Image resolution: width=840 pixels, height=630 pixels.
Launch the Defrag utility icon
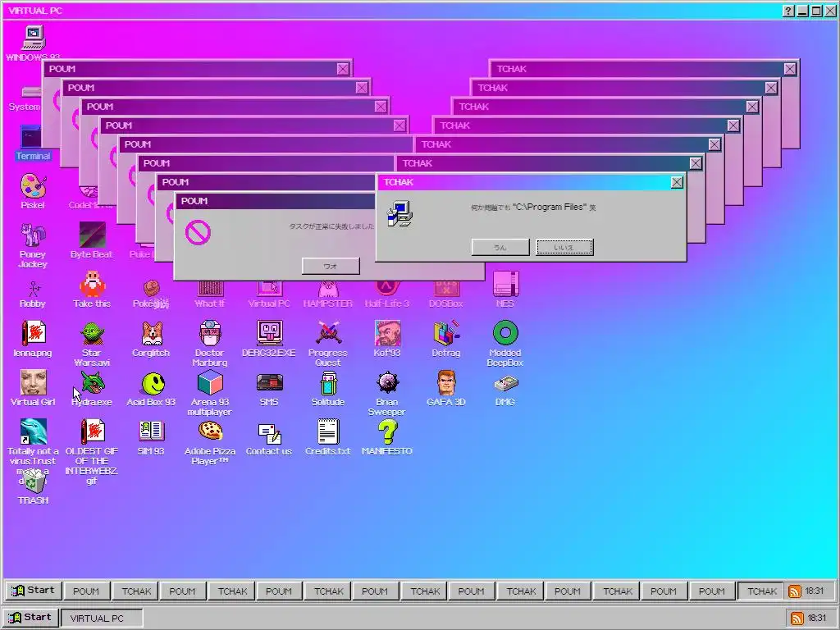[x=445, y=333]
